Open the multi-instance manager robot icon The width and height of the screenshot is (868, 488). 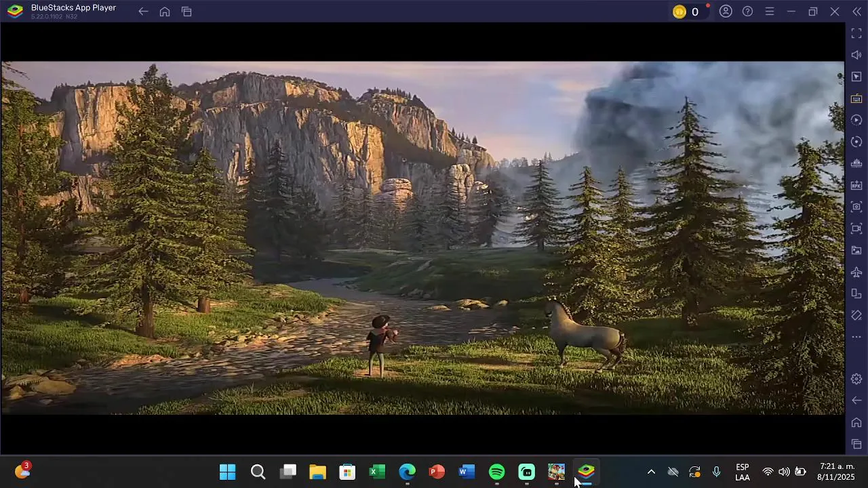[x=856, y=163]
